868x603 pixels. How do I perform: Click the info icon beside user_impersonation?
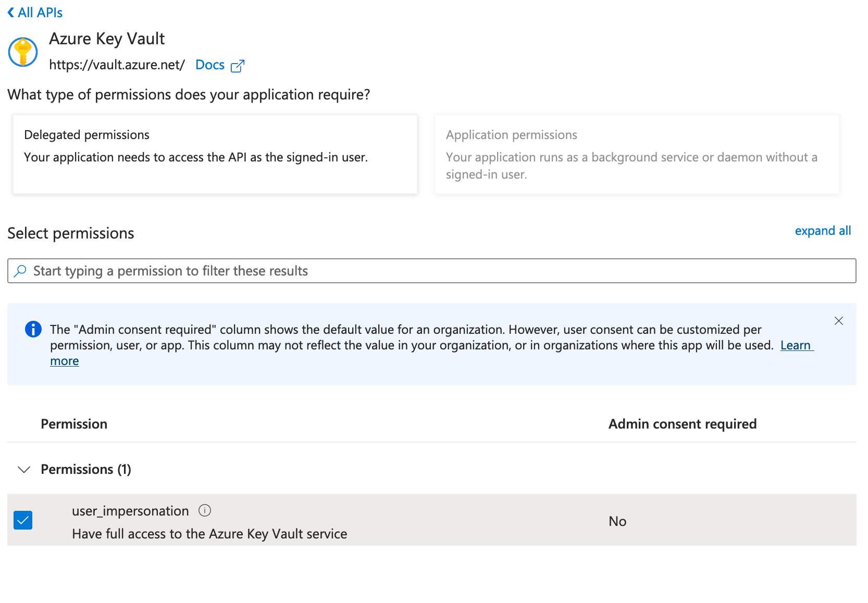pos(205,510)
